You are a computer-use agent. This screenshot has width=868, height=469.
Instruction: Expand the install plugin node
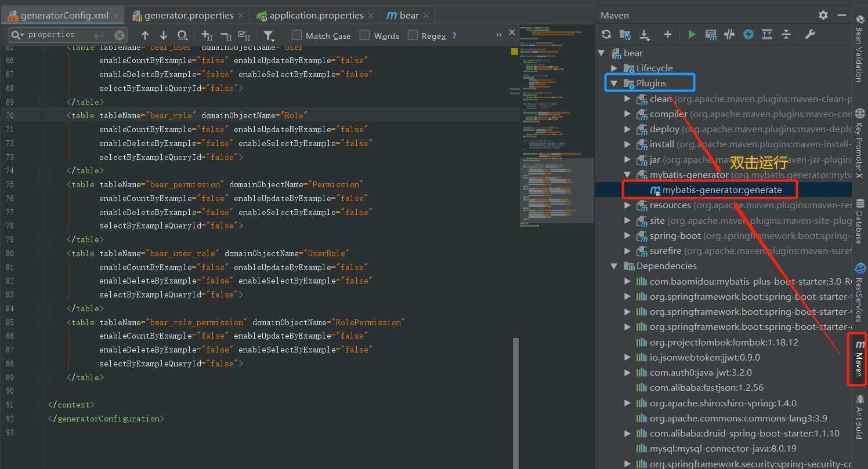click(627, 144)
